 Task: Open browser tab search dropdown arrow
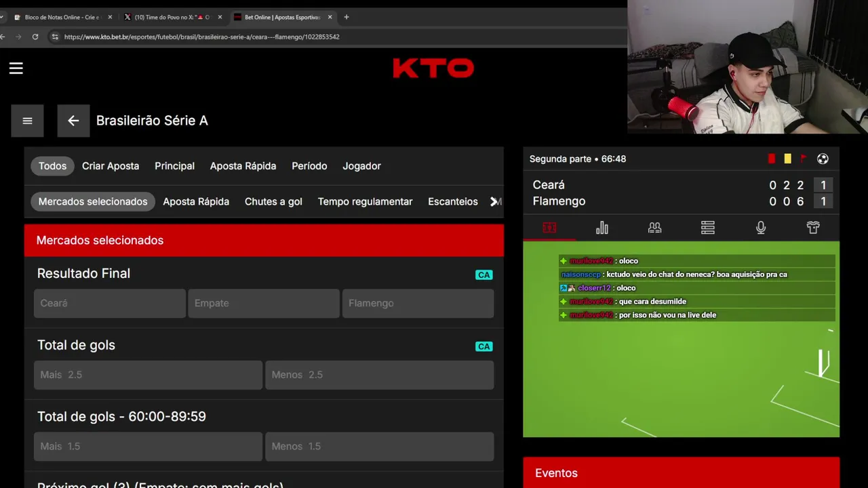[x=2, y=17]
